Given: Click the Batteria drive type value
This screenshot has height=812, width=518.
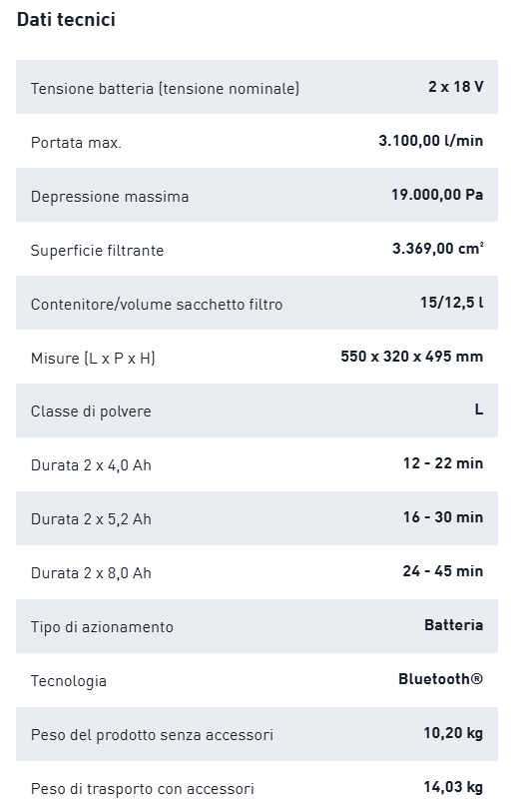Looking at the screenshot, I should click(453, 625).
